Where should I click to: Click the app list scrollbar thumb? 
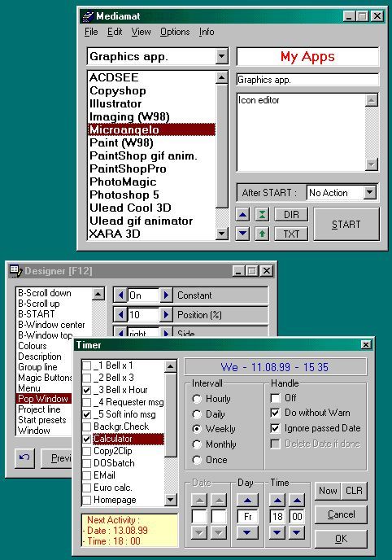pyautogui.click(x=222, y=146)
